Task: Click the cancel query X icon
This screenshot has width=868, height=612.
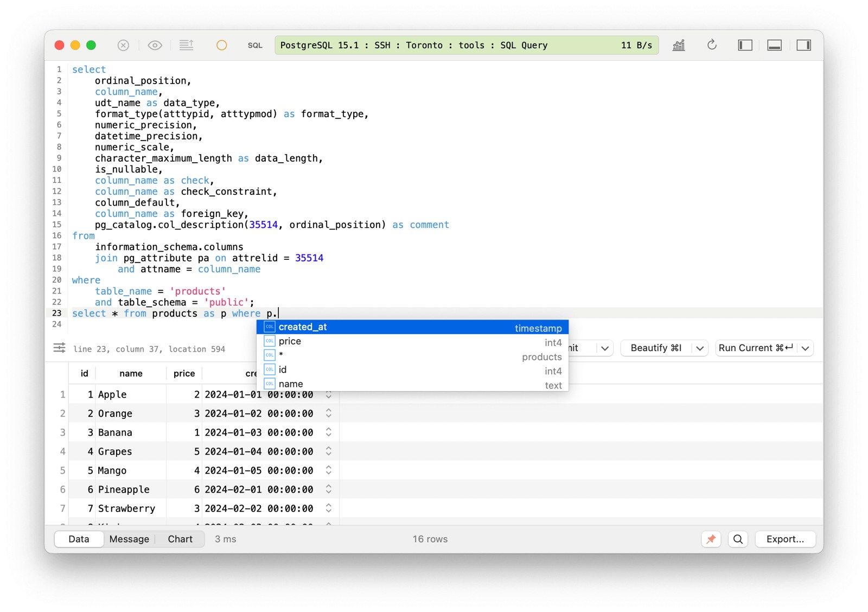Action: click(x=123, y=46)
